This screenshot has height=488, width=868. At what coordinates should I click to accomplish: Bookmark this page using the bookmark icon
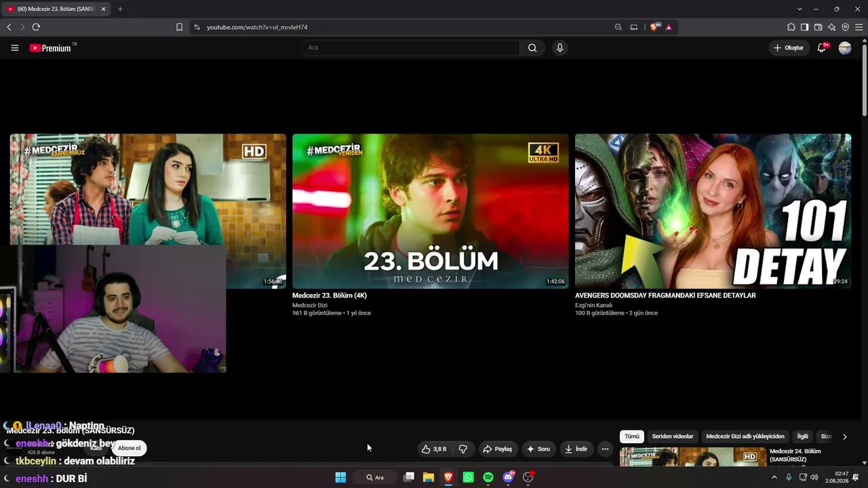tap(179, 27)
